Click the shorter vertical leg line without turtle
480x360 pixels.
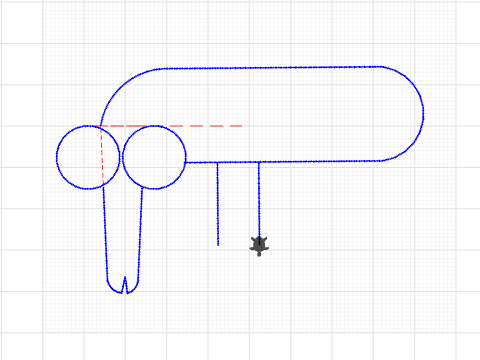click(218, 204)
